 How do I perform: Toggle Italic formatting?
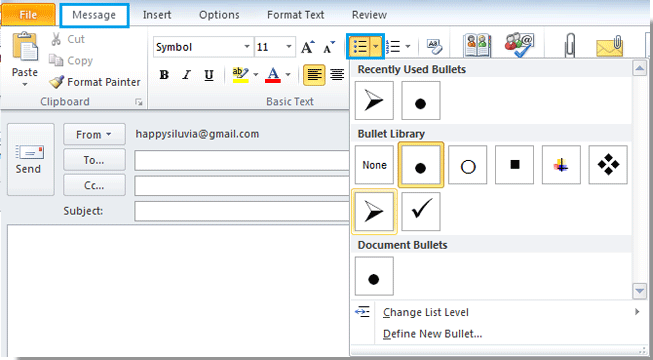(186, 75)
